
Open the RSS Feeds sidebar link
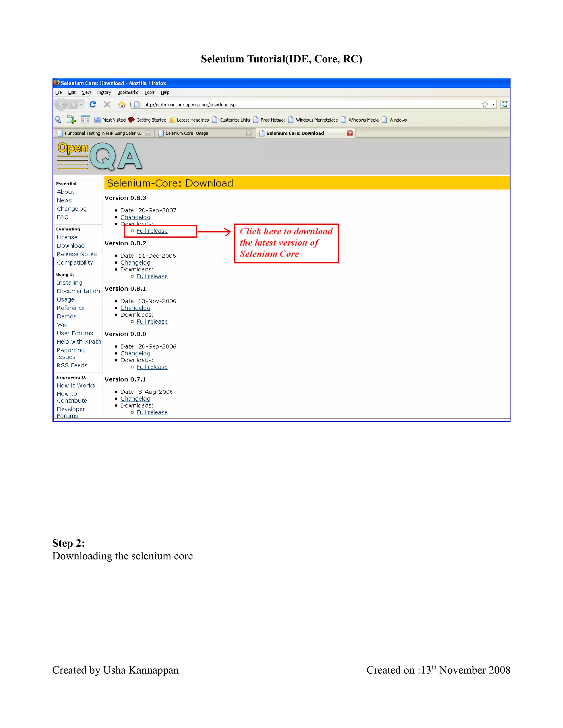(x=72, y=365)
